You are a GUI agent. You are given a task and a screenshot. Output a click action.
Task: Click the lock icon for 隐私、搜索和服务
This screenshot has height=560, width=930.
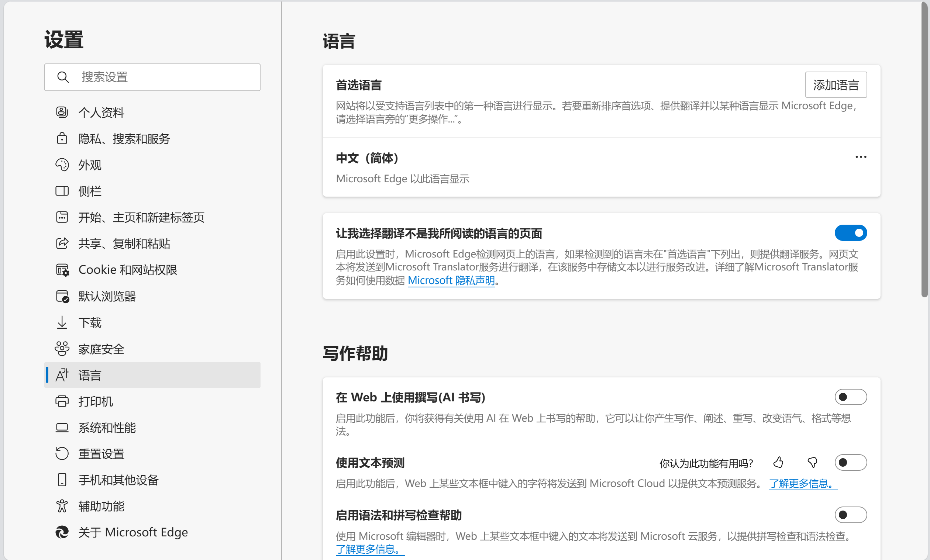(x=62, y=138)
